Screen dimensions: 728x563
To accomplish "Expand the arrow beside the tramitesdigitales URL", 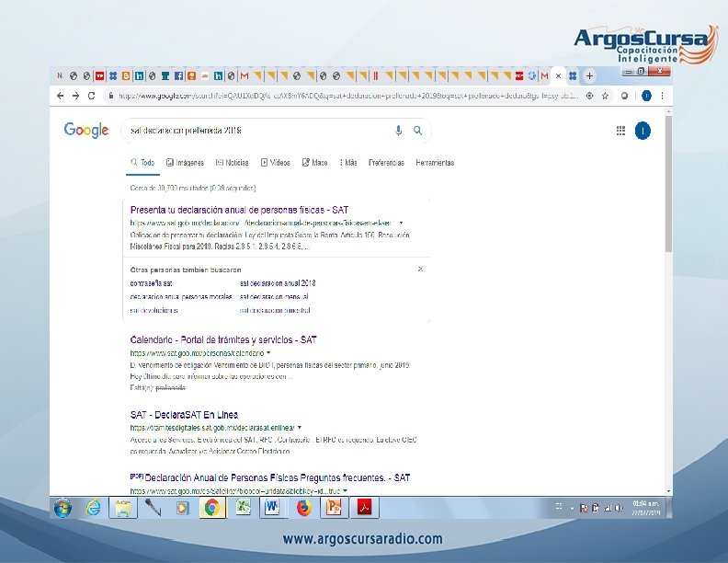I will (x=300, y=428).
